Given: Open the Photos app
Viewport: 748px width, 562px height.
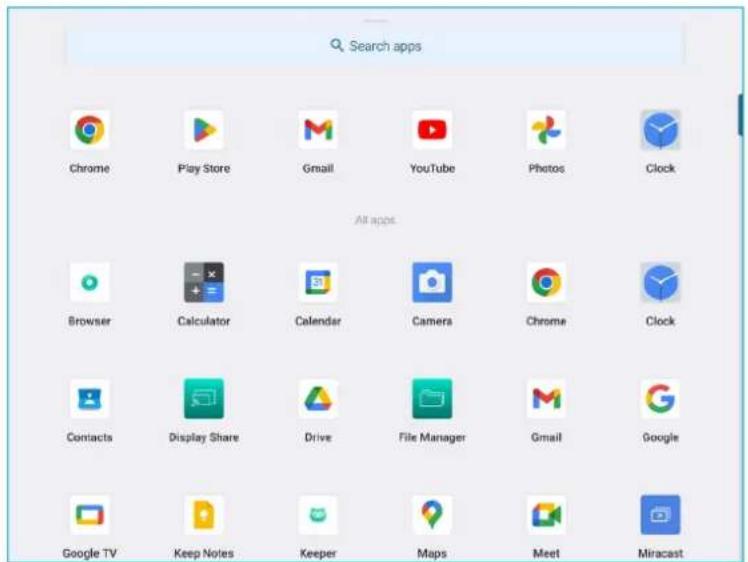Looking at the screenshot, I should [546, 130].
